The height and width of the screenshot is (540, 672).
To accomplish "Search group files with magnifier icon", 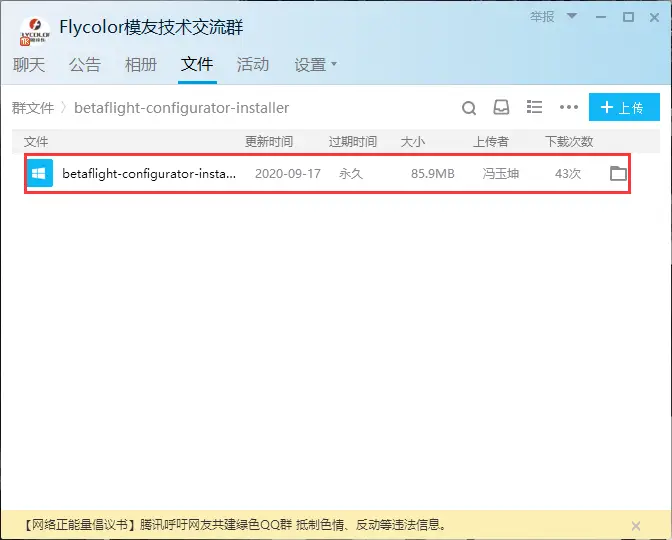I will [469, 108].
